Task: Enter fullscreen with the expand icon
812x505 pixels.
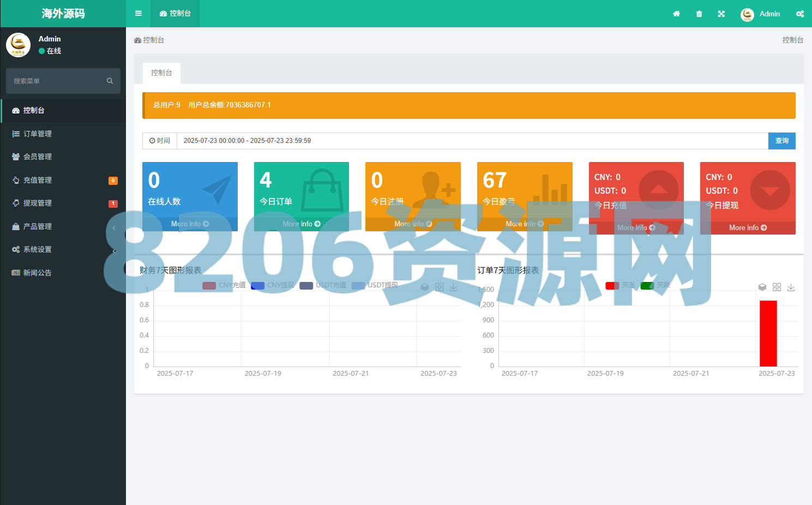Action: [721, 14]
